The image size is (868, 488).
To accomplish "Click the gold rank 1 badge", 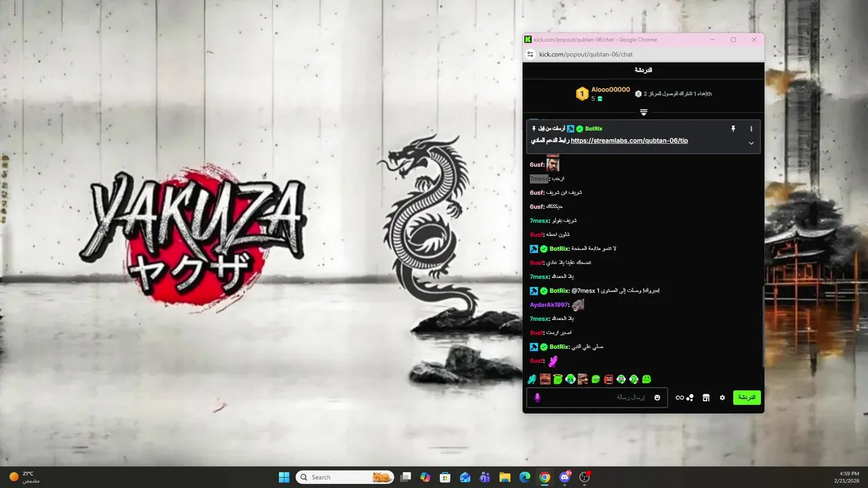I will (x=582, y=94).
